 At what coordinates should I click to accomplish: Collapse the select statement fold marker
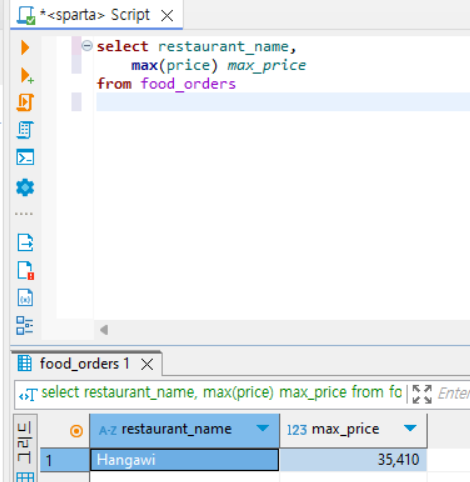87,46
